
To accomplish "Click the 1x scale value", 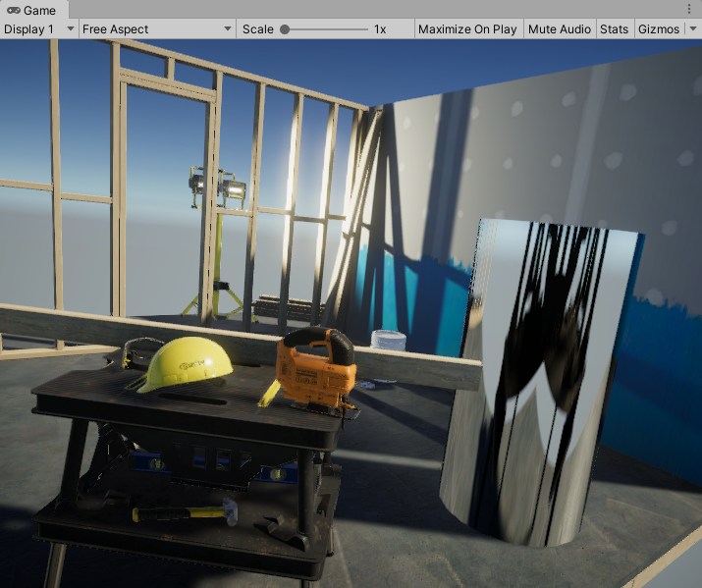I will 380,29.
